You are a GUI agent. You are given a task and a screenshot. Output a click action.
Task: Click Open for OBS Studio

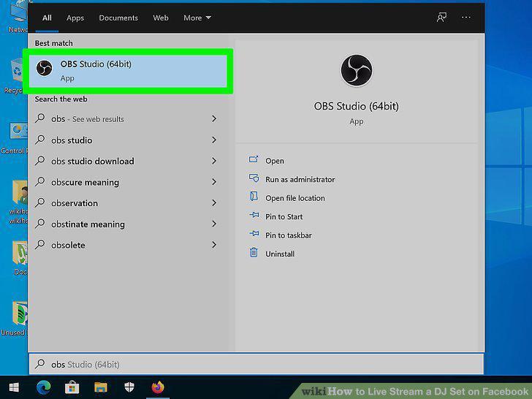point(275,161)
